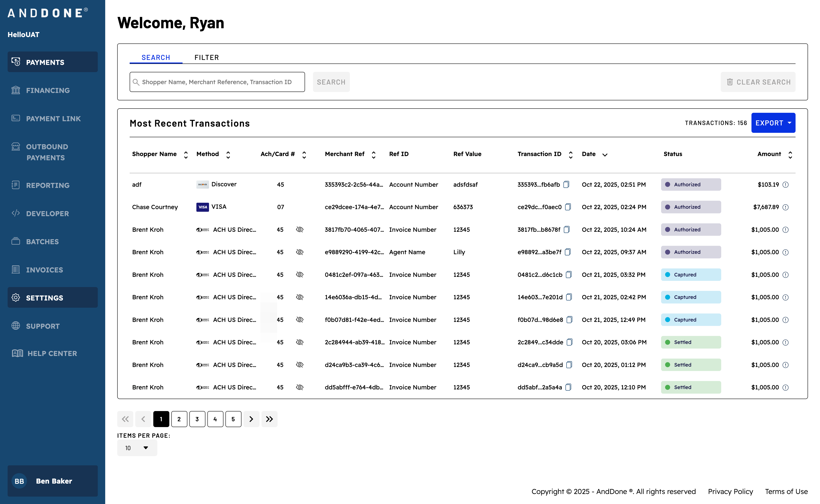Click the magnifier icon in search box

136,82
